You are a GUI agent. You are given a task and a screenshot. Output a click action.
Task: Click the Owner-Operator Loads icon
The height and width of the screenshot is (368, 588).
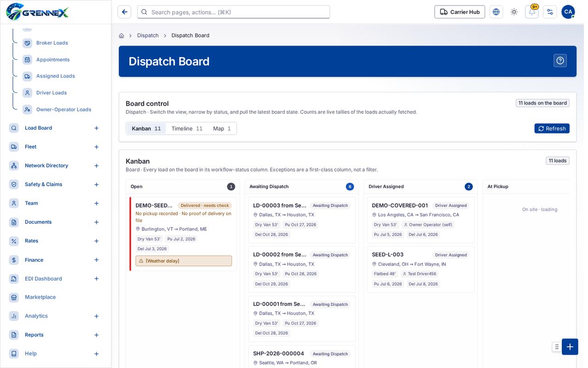28,109
